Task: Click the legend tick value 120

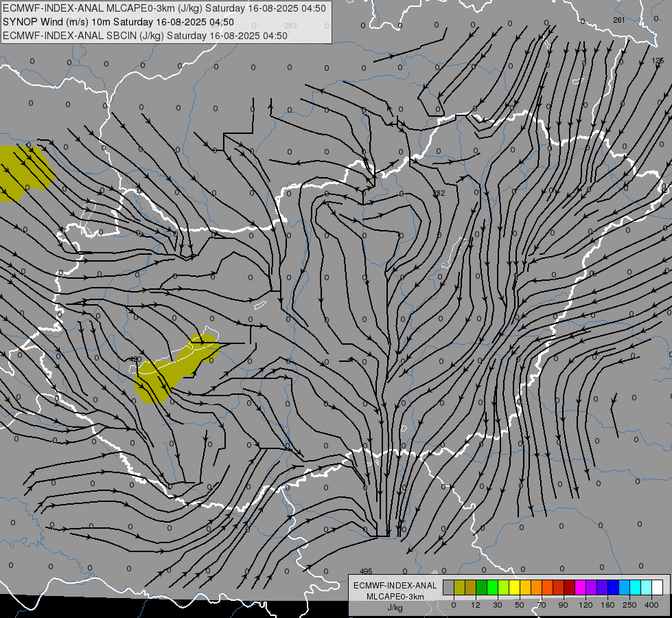Action: click(586, 605)
